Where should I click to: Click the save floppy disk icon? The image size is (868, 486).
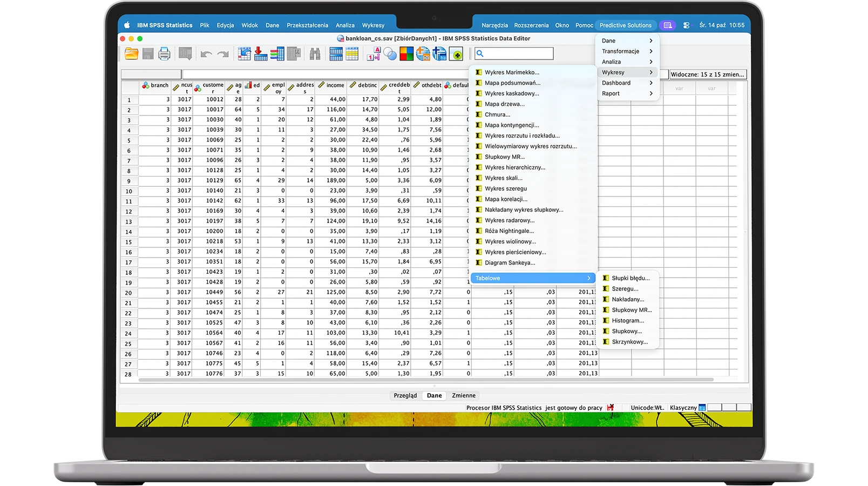pyautogui.click(x=148, y=53)
